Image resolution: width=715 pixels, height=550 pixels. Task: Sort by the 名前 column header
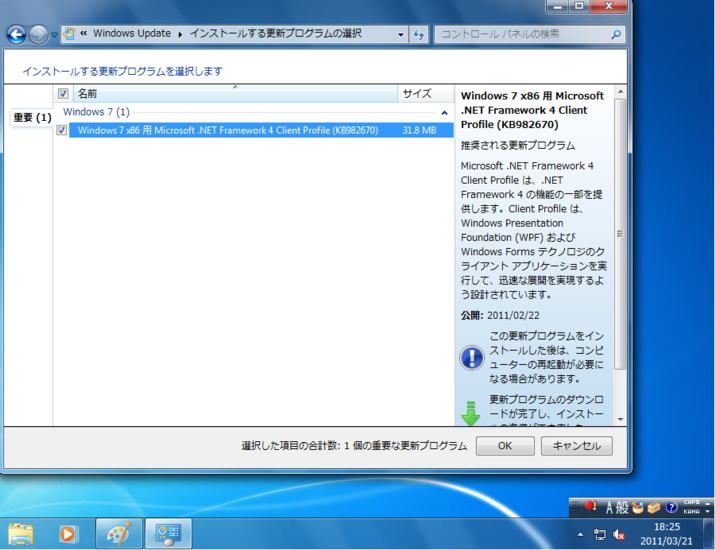(x=235, y=93)
